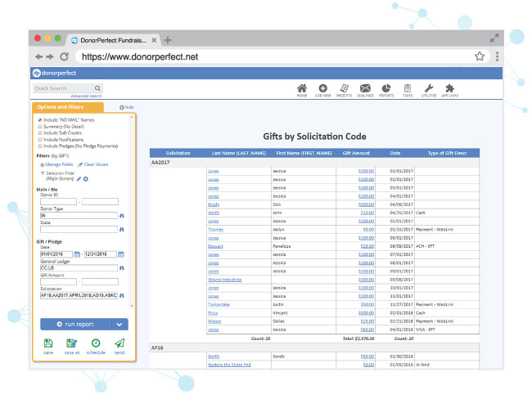Open donor link Timberlake
Viewport: 532px width, 399px height.
tap(219, 305)
